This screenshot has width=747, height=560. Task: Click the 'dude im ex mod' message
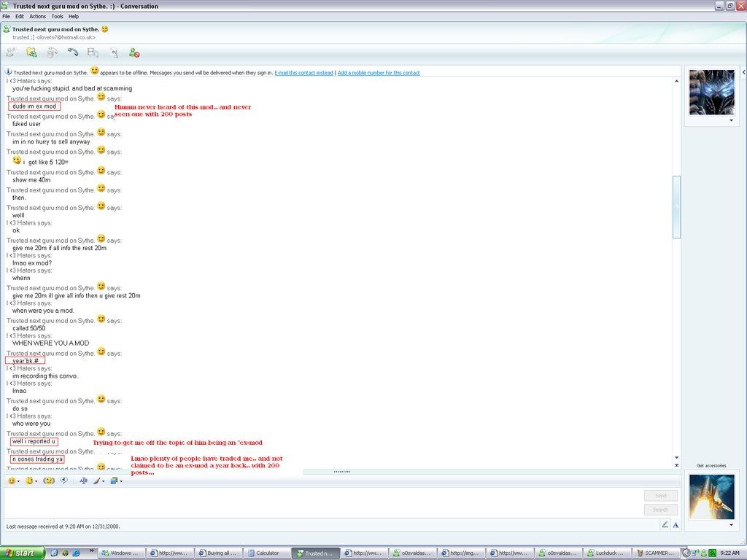34,106
